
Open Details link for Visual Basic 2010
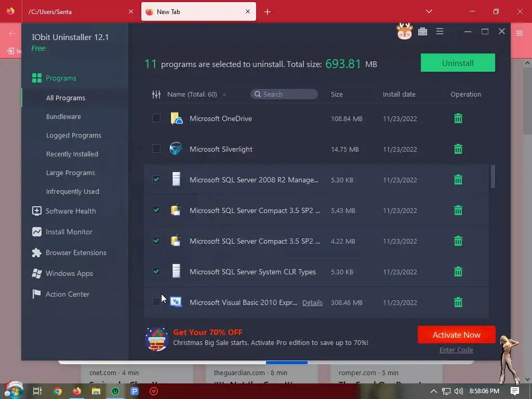312,302
